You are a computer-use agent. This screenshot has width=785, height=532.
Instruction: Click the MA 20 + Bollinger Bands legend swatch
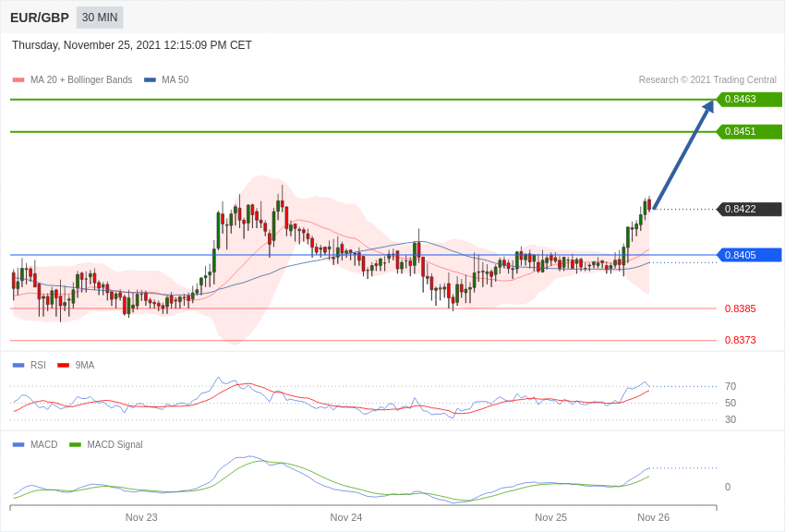tap(18, 80)
